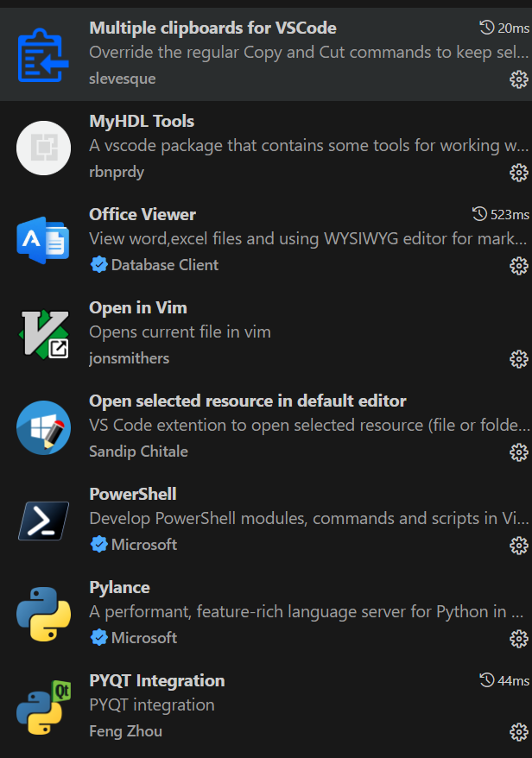Screen dimensions: 532x758
Task: Open manage gear for Pylance extension
Action: point(519,639)
